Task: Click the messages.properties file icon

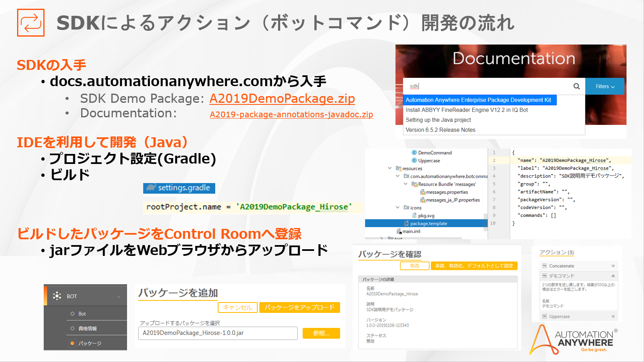Action: (423, 192)
